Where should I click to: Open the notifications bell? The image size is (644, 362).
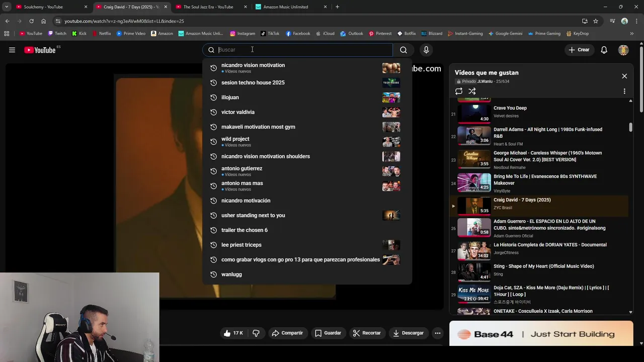pos(604,50)
